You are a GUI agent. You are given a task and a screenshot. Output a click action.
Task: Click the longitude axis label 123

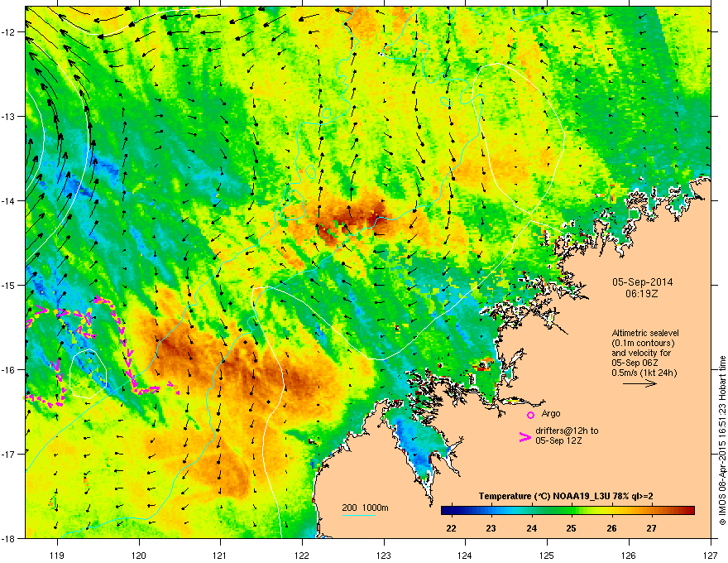(384, 555)
